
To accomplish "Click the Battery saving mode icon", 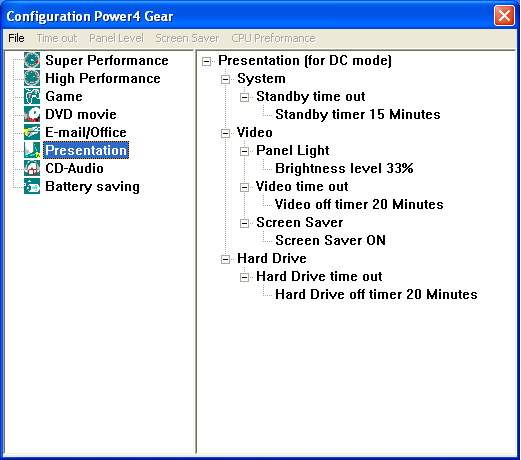I will (32, 186).
